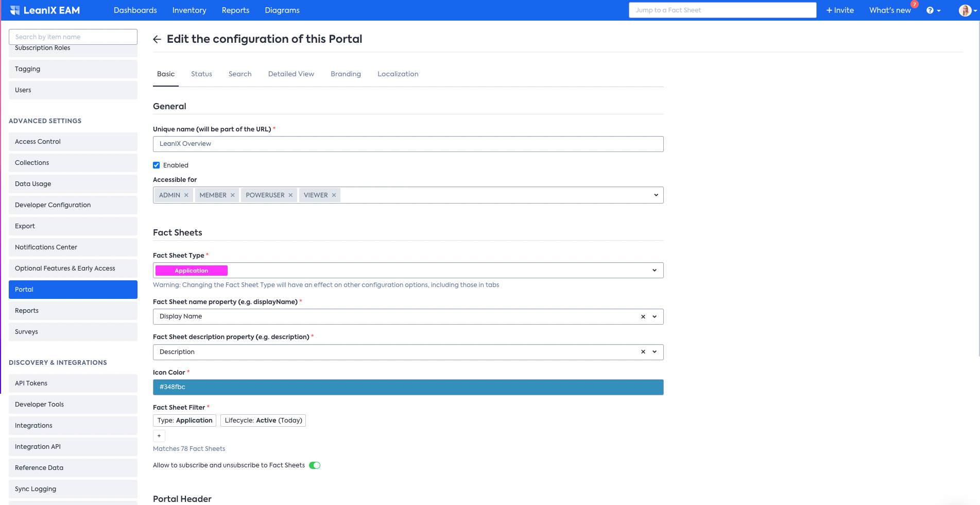Open Reference Data settings
This screenshot has height=505, width=980.
click(x=73, y=468)
